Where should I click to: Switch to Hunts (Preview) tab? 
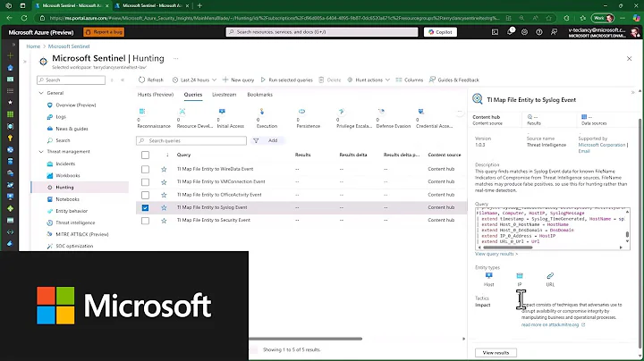(156, 95)
